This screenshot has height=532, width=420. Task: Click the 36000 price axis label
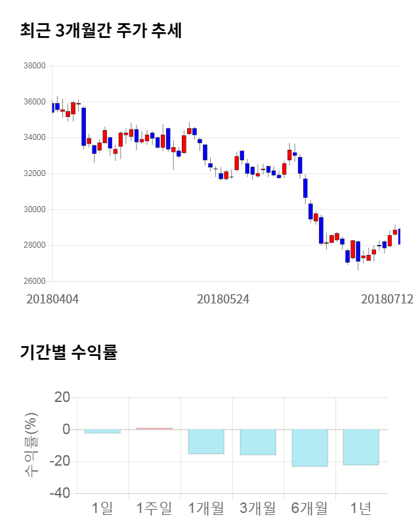click(x=34, y=102)
